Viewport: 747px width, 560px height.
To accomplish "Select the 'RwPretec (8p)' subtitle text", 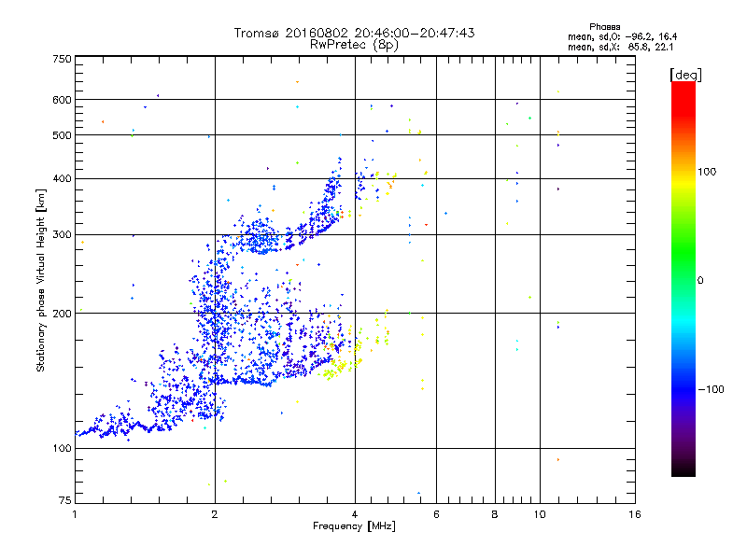I will point(354,45).
